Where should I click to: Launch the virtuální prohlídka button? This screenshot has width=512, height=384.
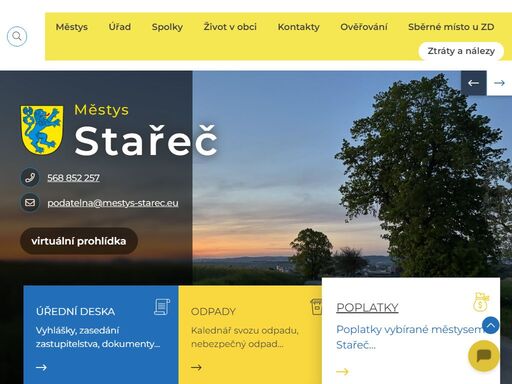[x=79, y=241]
